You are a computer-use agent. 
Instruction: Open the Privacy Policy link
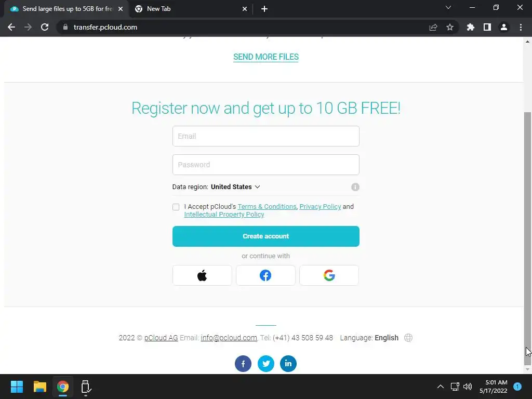(x=320, y=207)
